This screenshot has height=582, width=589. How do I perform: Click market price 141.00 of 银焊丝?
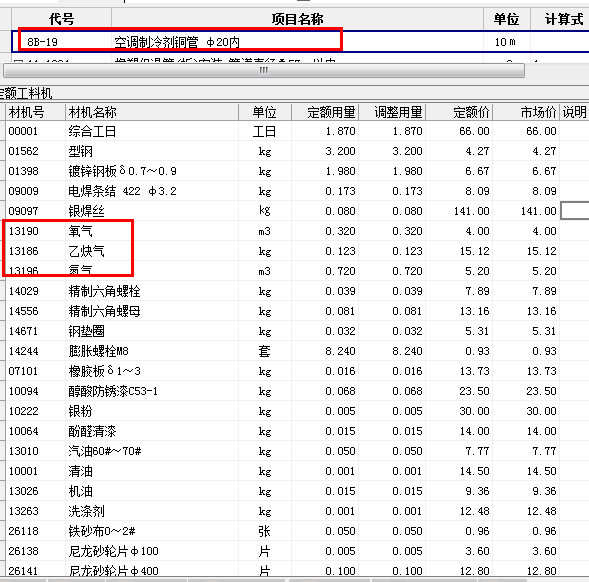click(538, 211)
